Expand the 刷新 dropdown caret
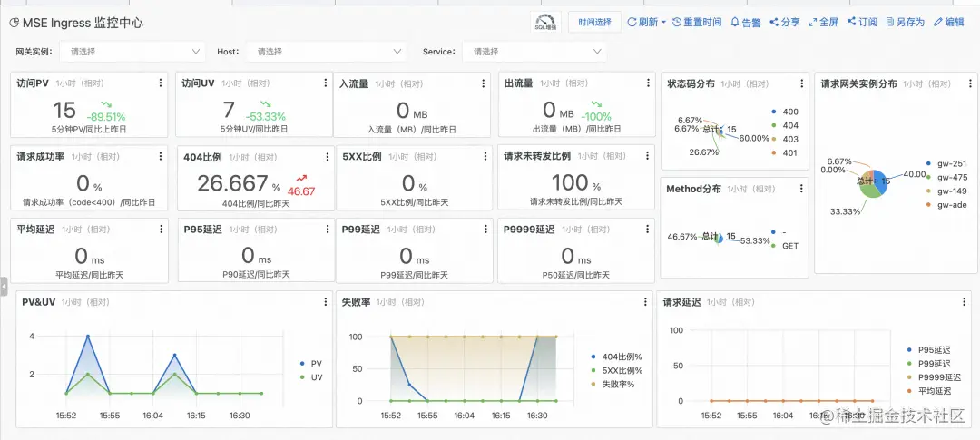 coord(663,23)
